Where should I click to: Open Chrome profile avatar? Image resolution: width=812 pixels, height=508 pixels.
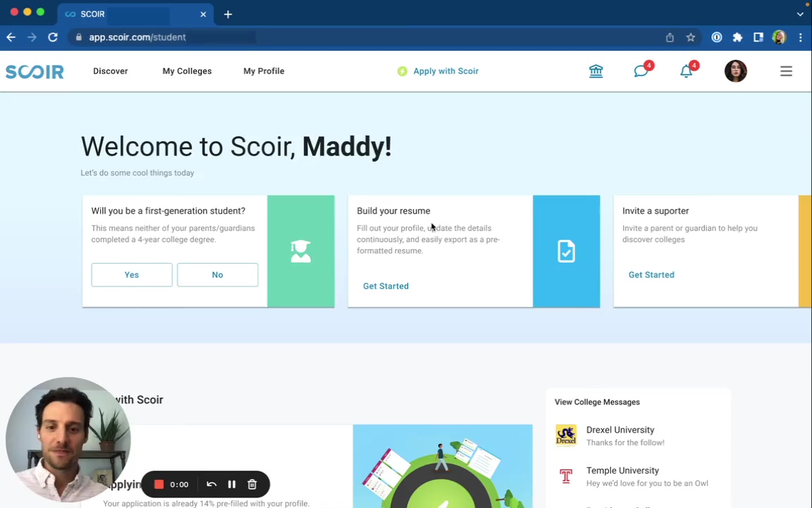point(779,37)
